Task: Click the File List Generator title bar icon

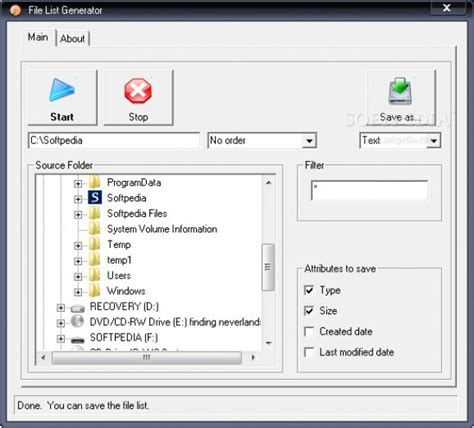Action: [x=15, y=11]
